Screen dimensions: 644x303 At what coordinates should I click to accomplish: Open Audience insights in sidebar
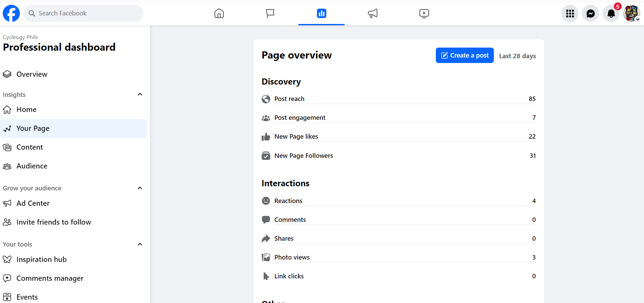32,166
